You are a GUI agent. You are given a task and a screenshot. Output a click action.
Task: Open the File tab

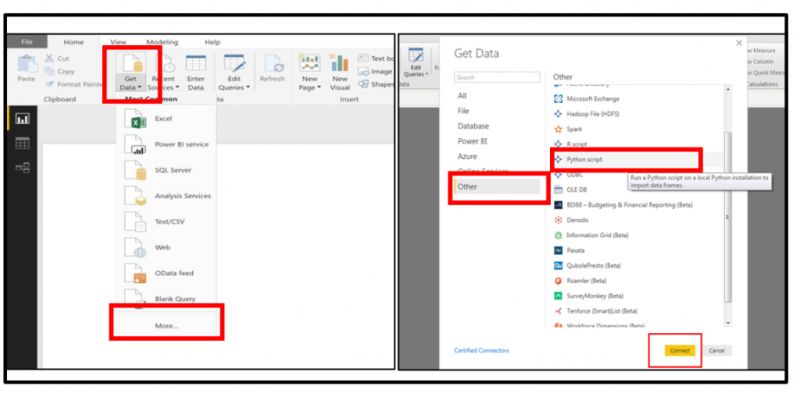coord(28,42)
